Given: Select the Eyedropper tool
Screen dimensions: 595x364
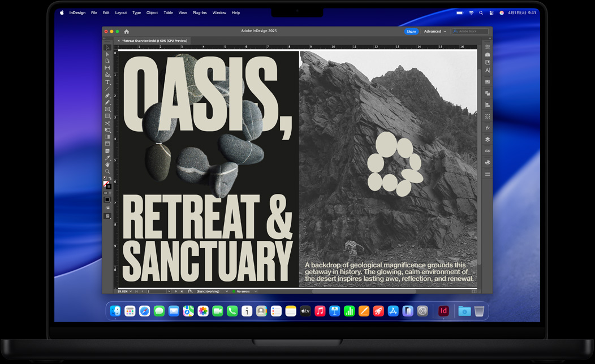Looking at the screenshot, I should [x=107, y=157].
